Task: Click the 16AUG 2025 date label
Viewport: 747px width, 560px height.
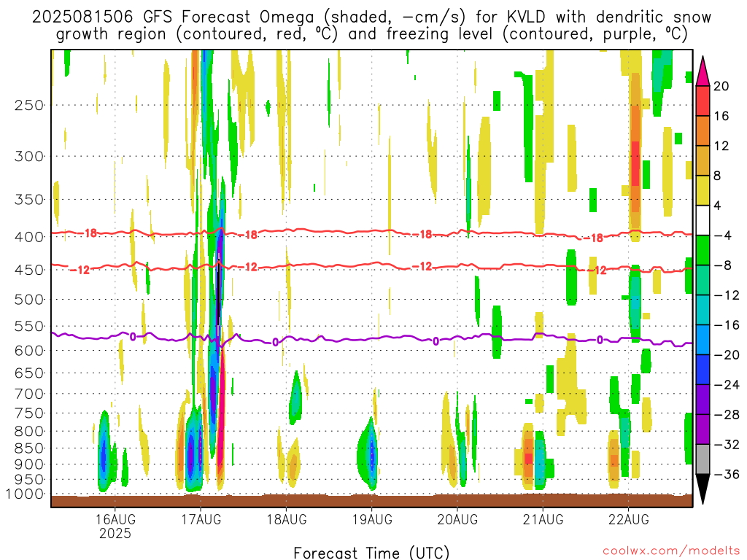Action: point(115,526)
